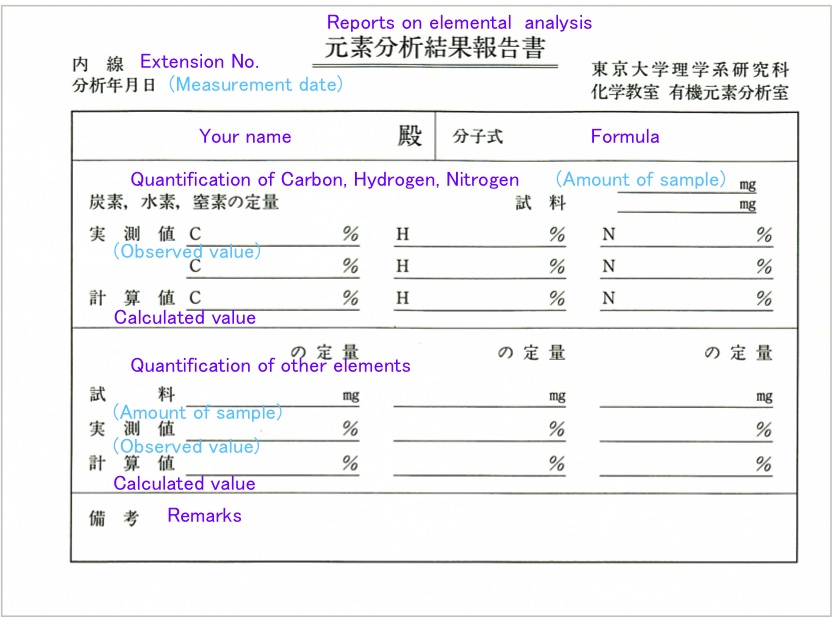Click the 'Reports on elemental analysis' heading
Image resolution: width=832 pixels, height=617 pixels.
[459, 23]
